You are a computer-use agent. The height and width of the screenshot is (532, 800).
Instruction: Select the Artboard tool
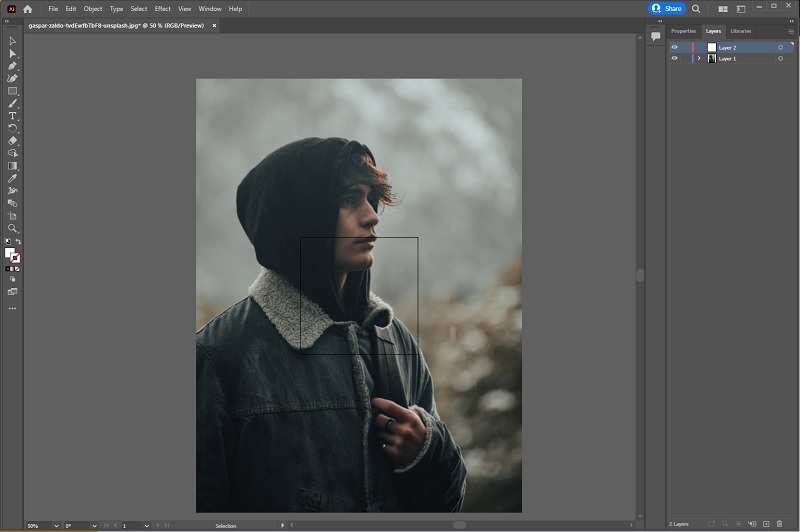point(13,216)
